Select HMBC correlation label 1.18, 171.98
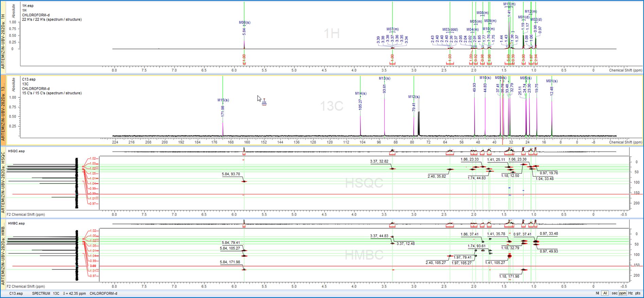 pyautogui.click(x=509, y=276)
